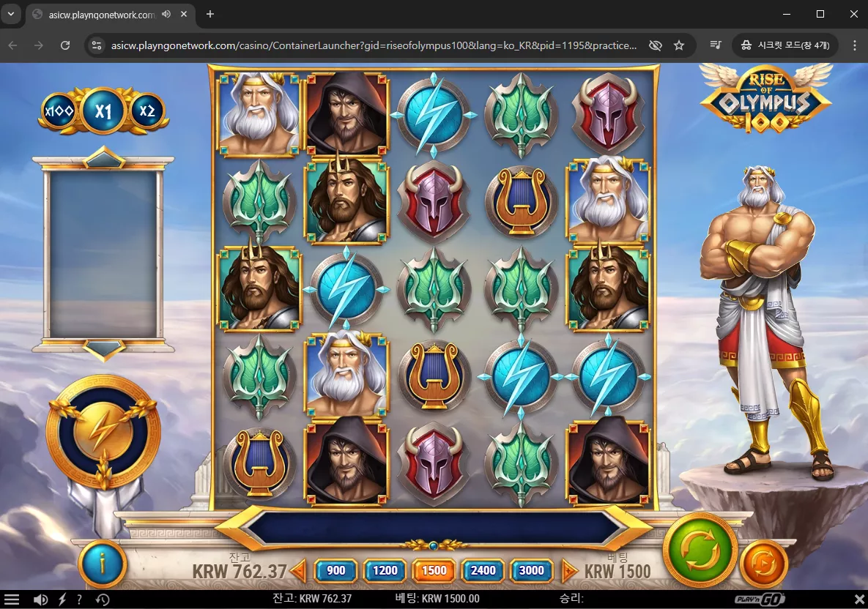Image resolution: width=868 pixels, height=609 pixels.
Task: Click the incognito mode 시크릿 모드 chip
Action: (785, 45)
